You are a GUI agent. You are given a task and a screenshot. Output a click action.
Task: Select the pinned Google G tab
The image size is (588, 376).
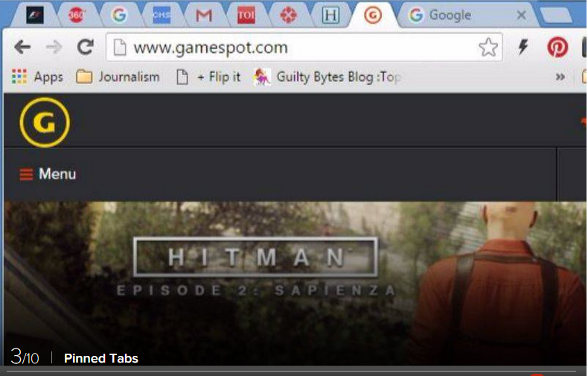119,16
